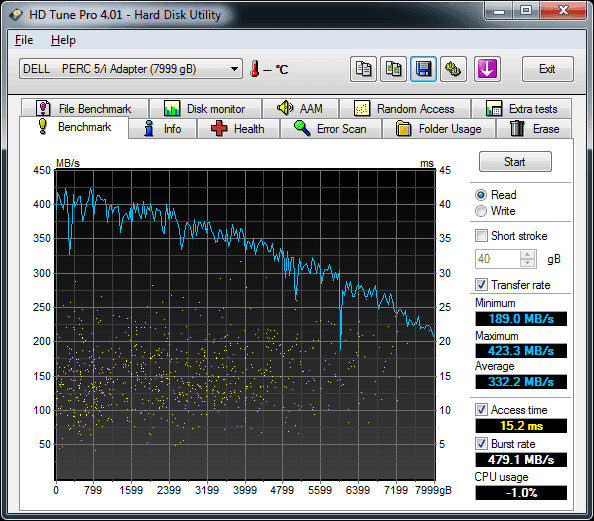Click the floppy disk save screenshot icon
This screenshot has height=521, width=594.
(x=423, y=69)
